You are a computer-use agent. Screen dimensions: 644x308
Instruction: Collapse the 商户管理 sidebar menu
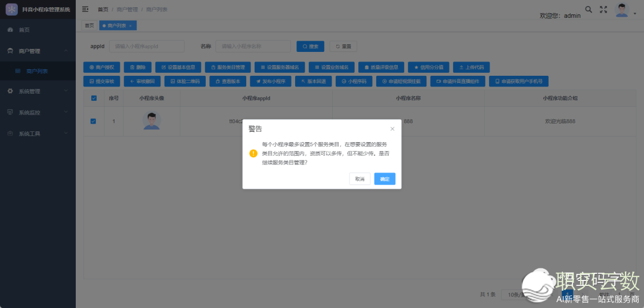point(38,51)
